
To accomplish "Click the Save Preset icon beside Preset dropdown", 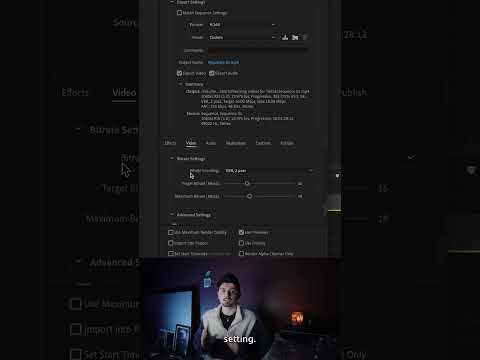I will 285,37.
